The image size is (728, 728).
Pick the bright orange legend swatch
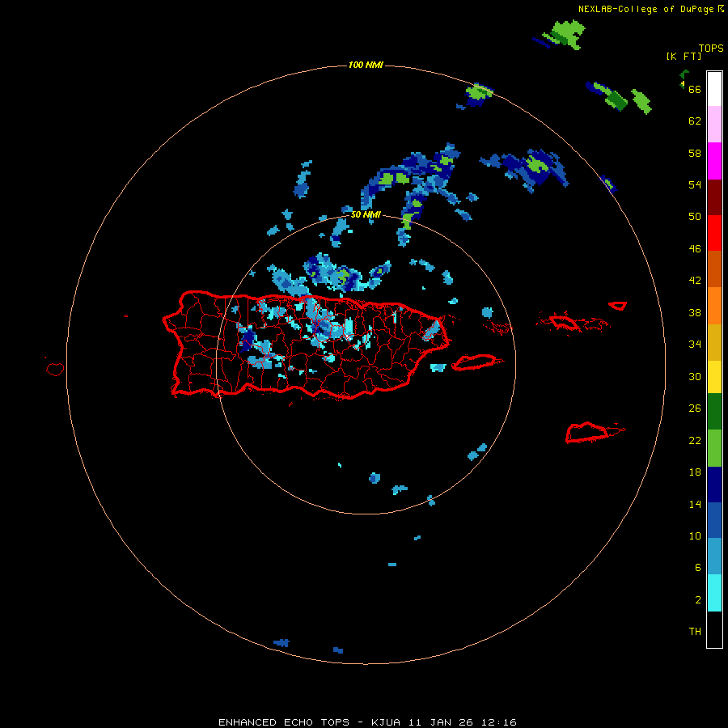714,306
